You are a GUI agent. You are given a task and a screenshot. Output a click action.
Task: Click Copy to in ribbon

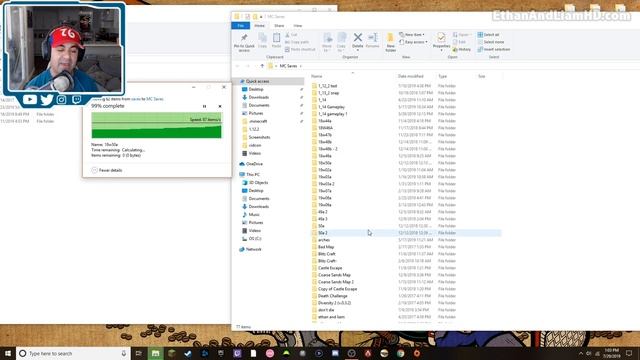coord(341,42)
